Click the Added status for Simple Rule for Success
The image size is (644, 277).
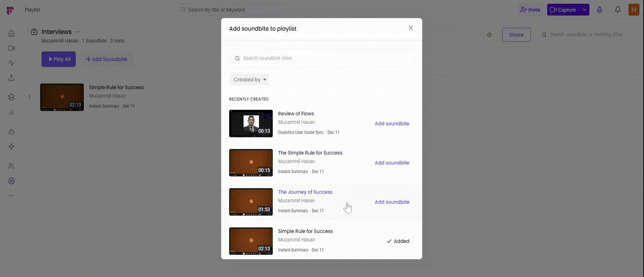tap(398, 241)
